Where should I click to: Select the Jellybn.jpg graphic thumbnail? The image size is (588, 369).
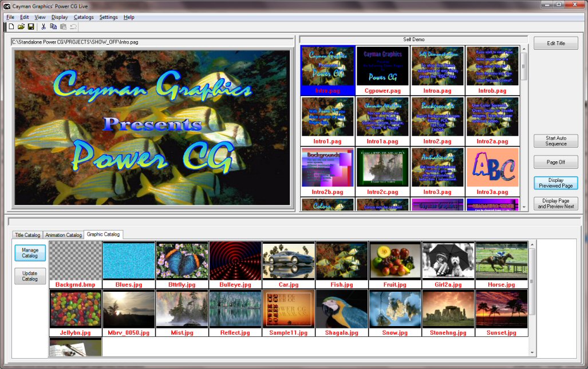(x=76, y=313)
